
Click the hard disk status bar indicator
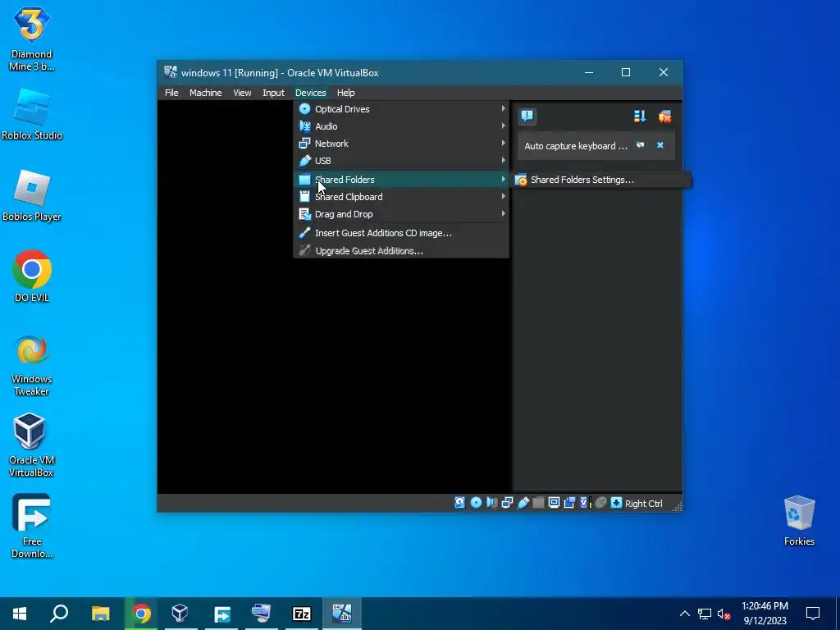(459, 503)
